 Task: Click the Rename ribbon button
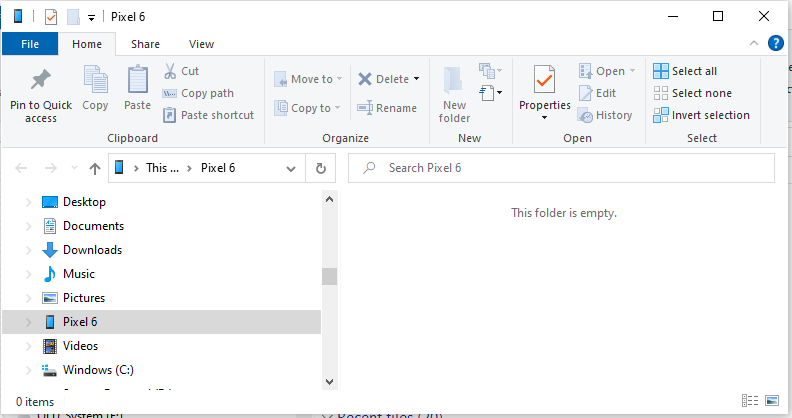387,108
